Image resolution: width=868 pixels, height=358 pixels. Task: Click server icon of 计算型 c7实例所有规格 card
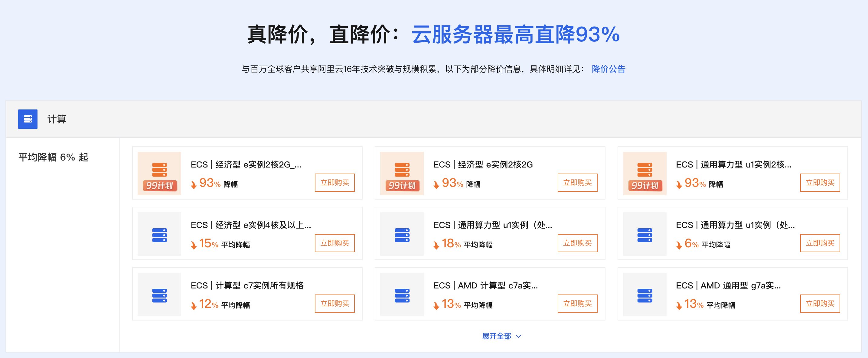pyautogui.click(x=159, y=294)
